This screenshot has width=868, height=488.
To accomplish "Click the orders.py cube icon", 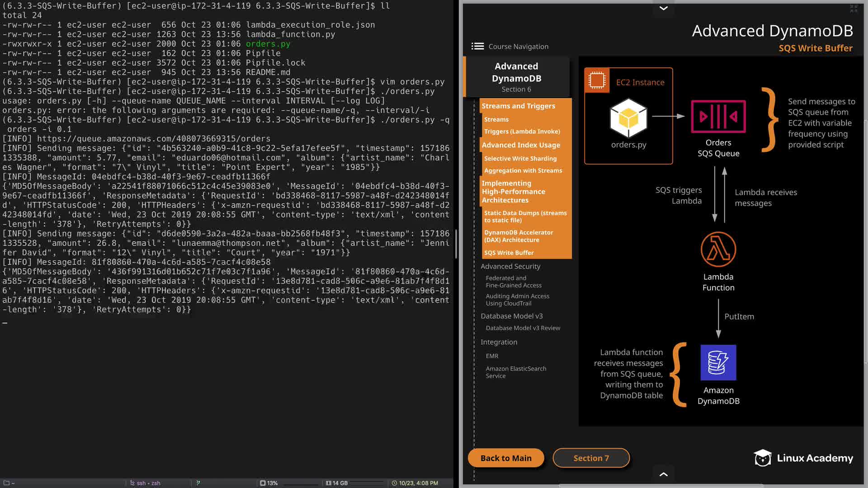I will pos(628,118).
